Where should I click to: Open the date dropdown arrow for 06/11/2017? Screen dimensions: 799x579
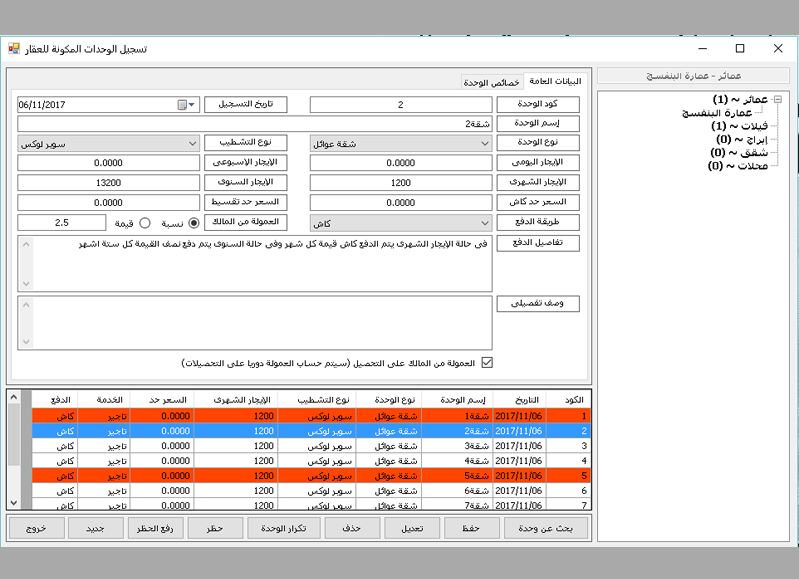coord(192,104)
